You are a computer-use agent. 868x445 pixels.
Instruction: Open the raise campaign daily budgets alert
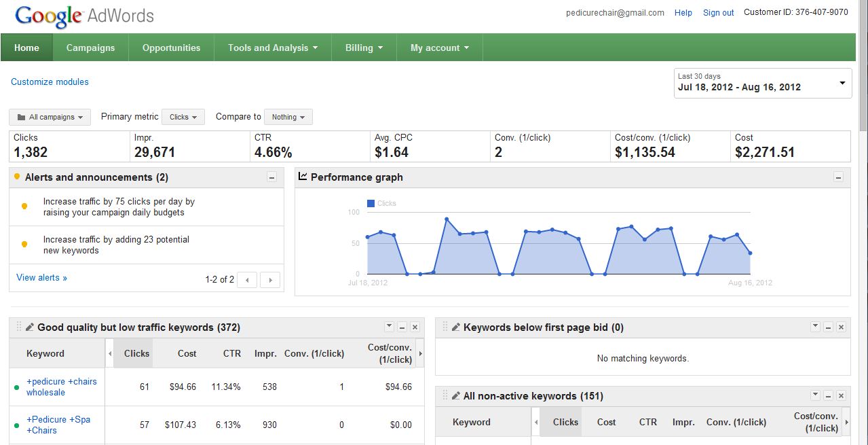tap(119, 207)
